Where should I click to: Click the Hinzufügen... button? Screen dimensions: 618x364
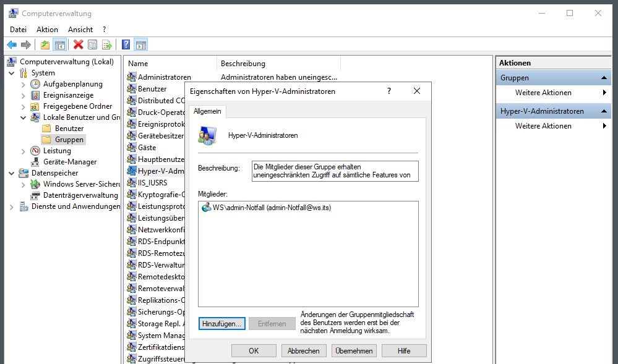[222, 324]
